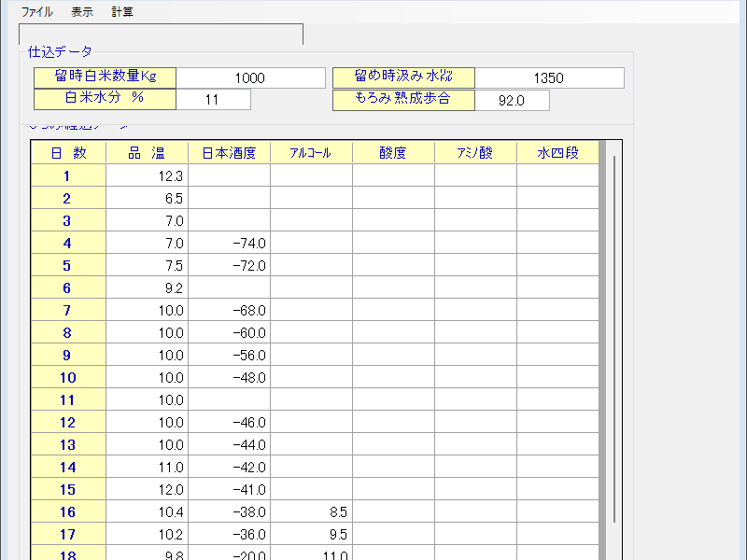747x560 pixels.
Task: Click the -46.0 sake meter cell
Action: pos(229,422)
